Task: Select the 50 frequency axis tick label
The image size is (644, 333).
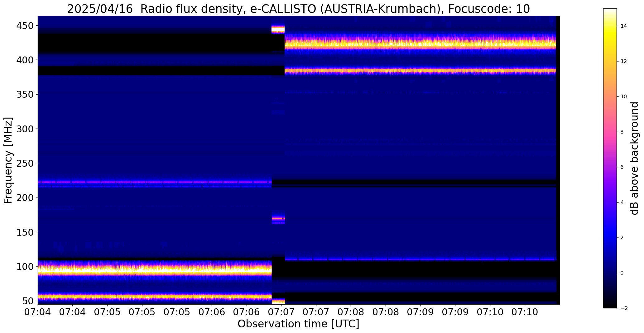Action: click(x=28, y=301)
